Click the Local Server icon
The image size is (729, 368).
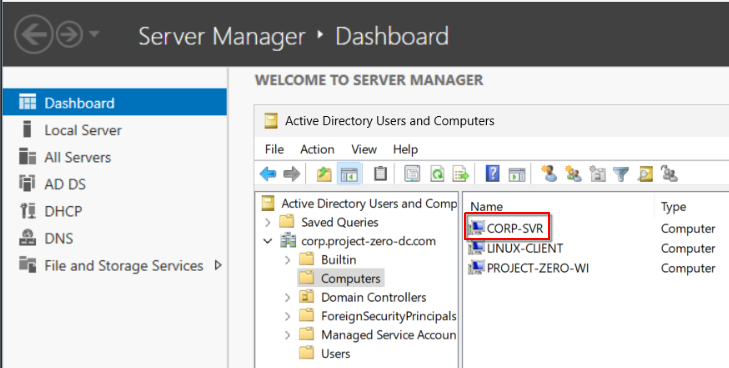tap(27, 130)
